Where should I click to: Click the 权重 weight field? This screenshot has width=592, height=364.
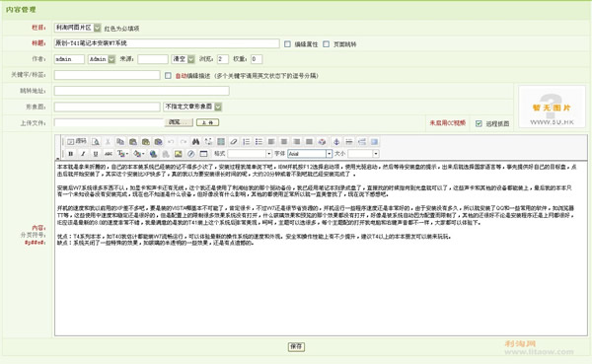[257, 59]
